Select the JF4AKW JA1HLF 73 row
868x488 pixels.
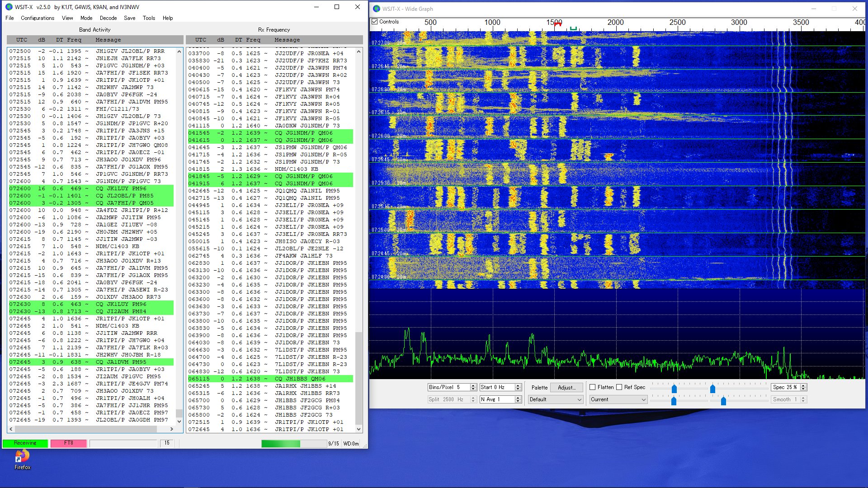pos(270,256)
